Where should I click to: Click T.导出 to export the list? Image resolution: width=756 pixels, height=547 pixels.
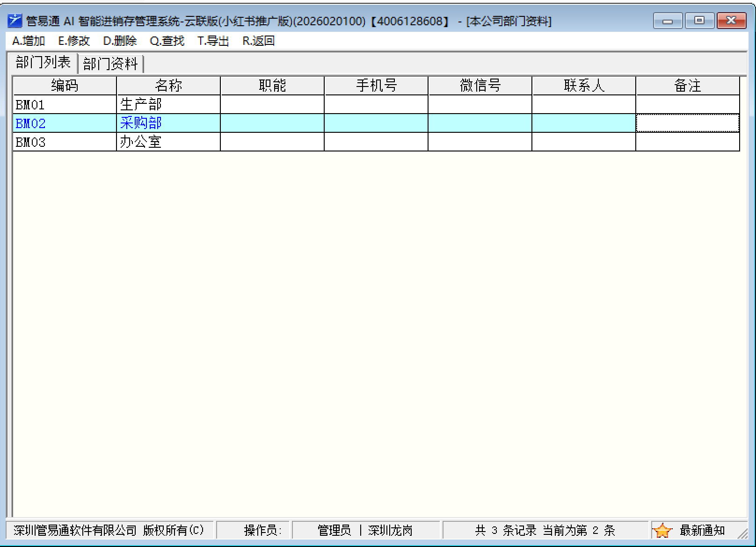click(213, 41)
